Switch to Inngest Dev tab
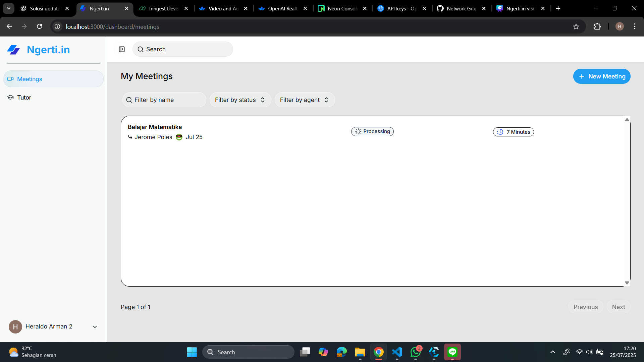644x362 pixels. pos(163,9)
